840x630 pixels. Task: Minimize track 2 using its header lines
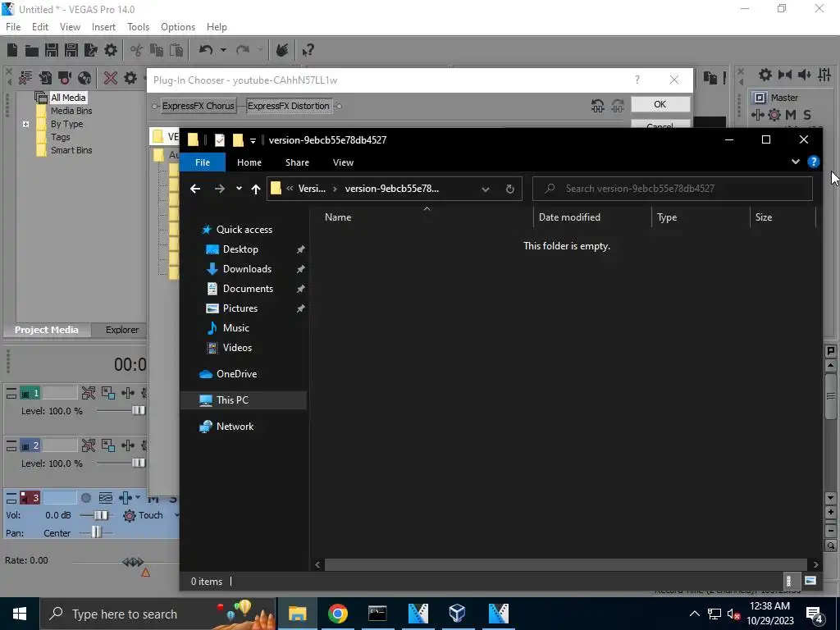pos(11,445)
